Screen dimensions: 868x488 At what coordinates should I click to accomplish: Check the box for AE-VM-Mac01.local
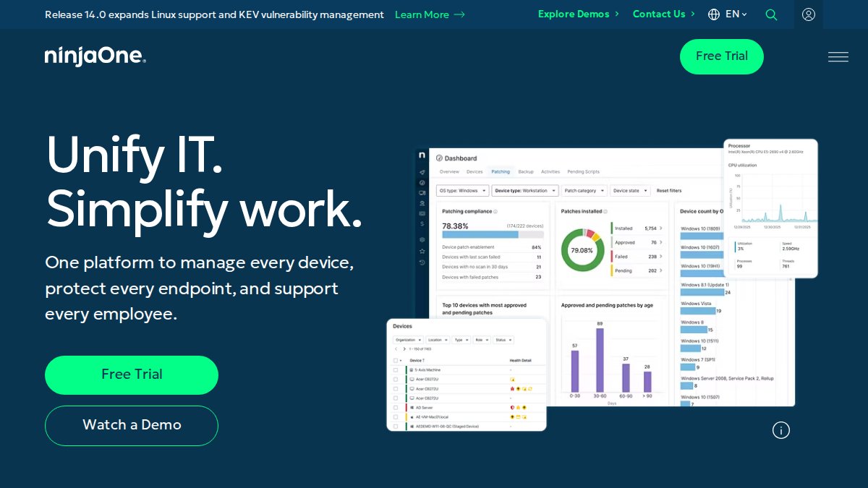tap(396, 417)
